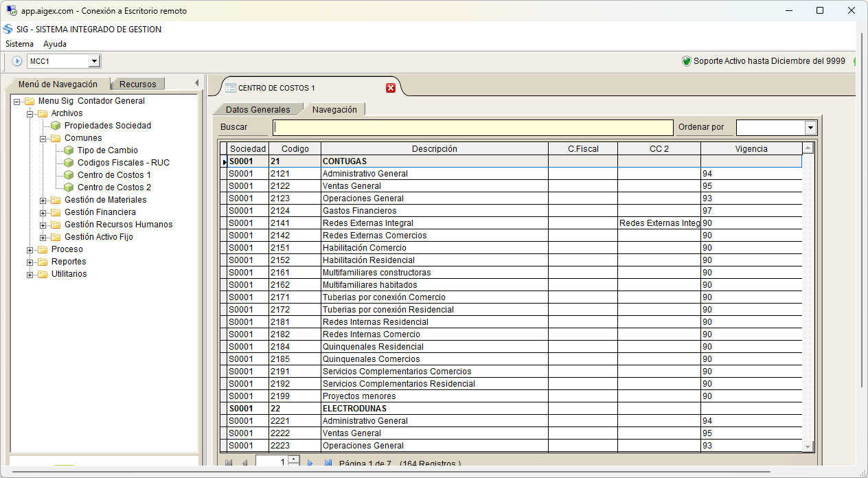Expand the Gestión Recursos Humanos node
This screenshot has height=478, width=868.
[x=43, y=225]
